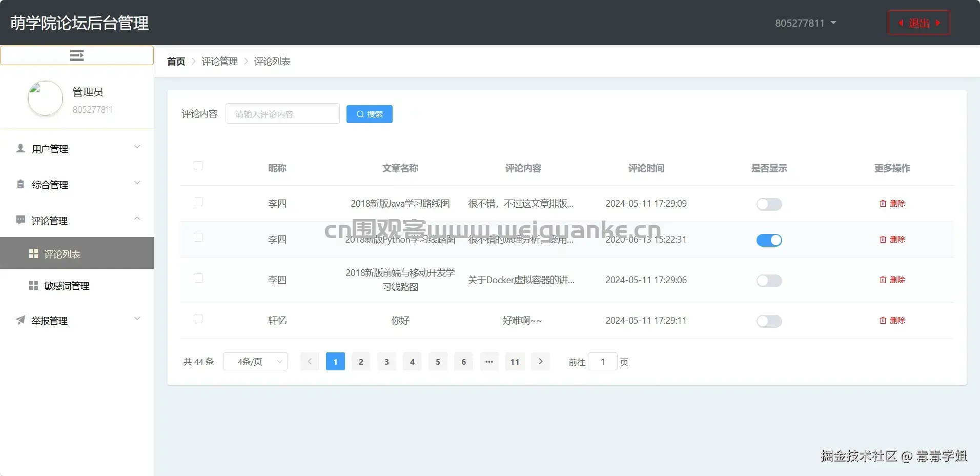
Task: Click the 昵称 column header
Action: (x=277, y=168)
